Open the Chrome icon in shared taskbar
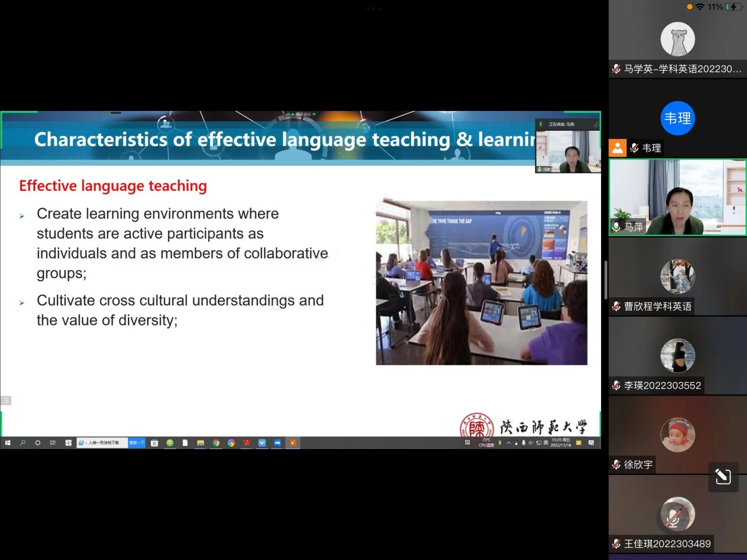 pyautogui.click(x=216, y=443)
